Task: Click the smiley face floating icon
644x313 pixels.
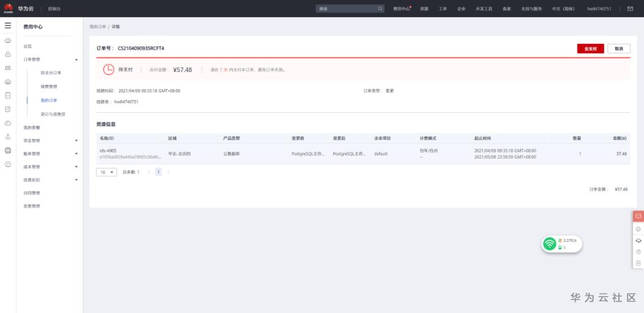Action: pyautogui.click(x=639, y=229)
